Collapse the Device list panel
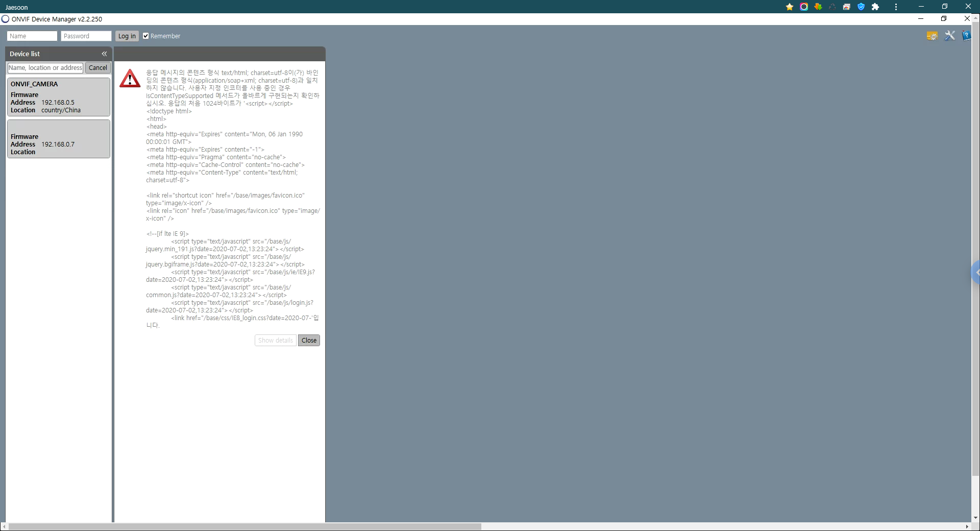 104,54
